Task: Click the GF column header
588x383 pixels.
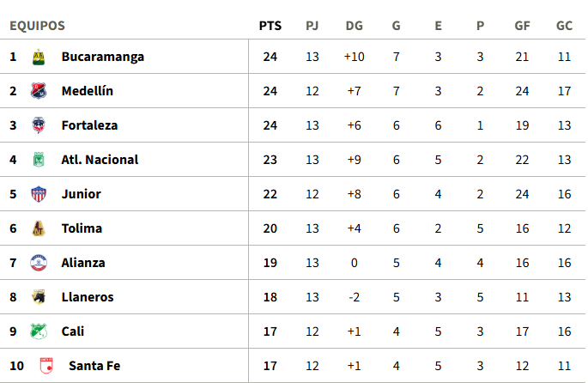Action: pos(522,26)
